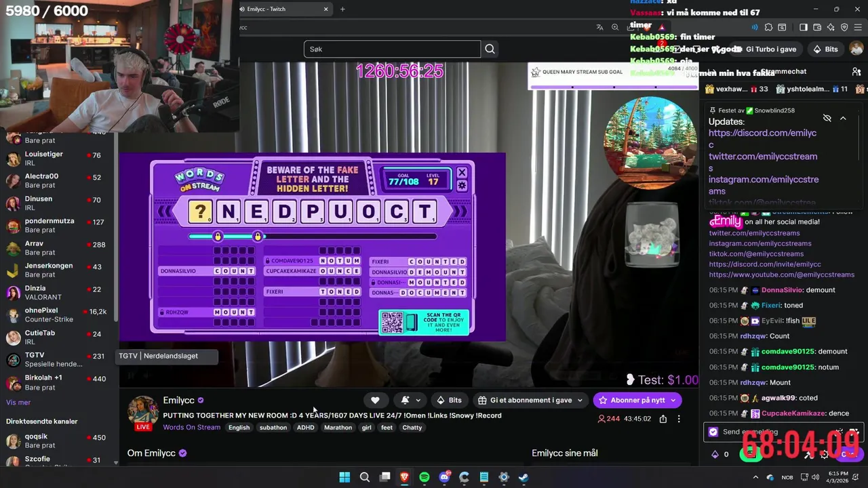Open instagram.com/emilyccstreams pinned link

(x=764, y=185)
